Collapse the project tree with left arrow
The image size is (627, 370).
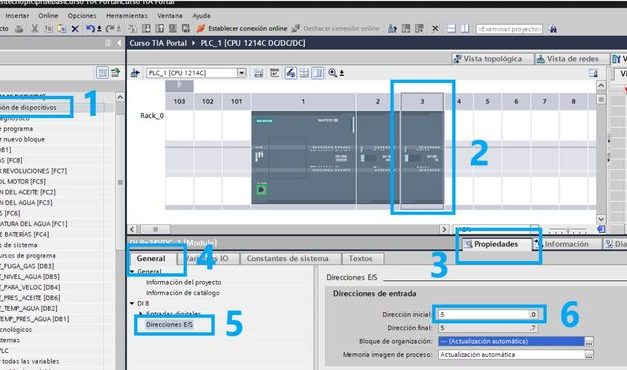coord(119,43)
